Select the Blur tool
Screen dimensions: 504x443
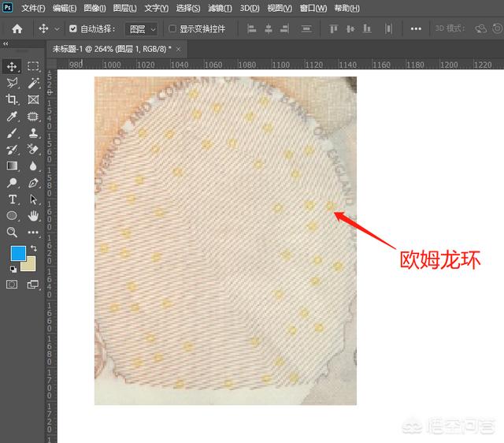(x=33, y=166)
